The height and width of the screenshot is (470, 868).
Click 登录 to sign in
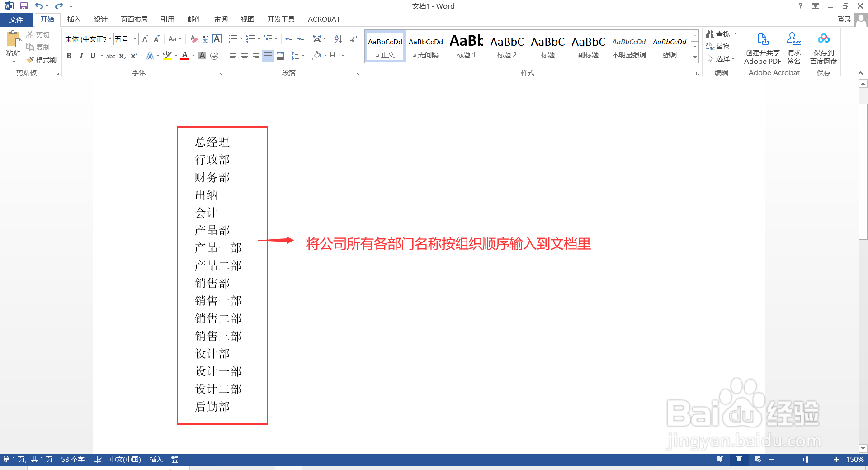[844, 19]
